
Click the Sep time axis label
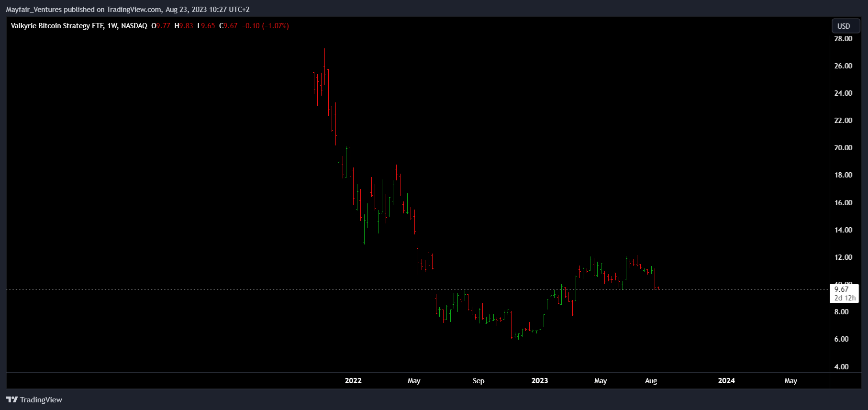479,381
